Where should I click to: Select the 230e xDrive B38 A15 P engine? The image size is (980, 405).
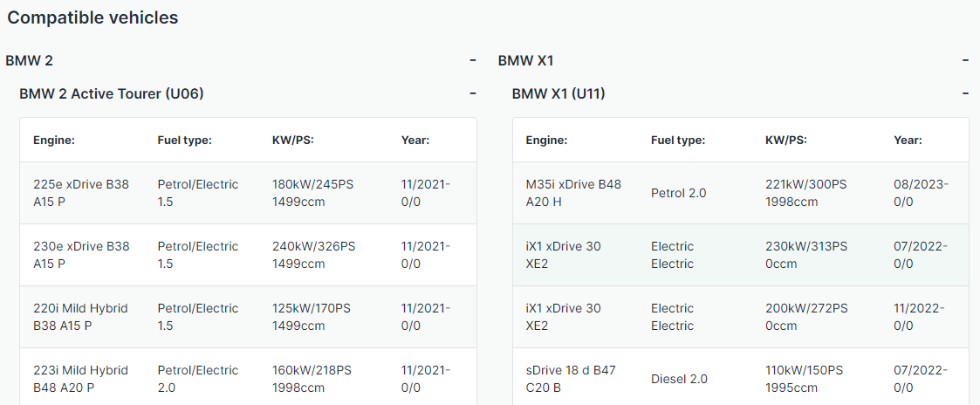[x=81, y=255]
